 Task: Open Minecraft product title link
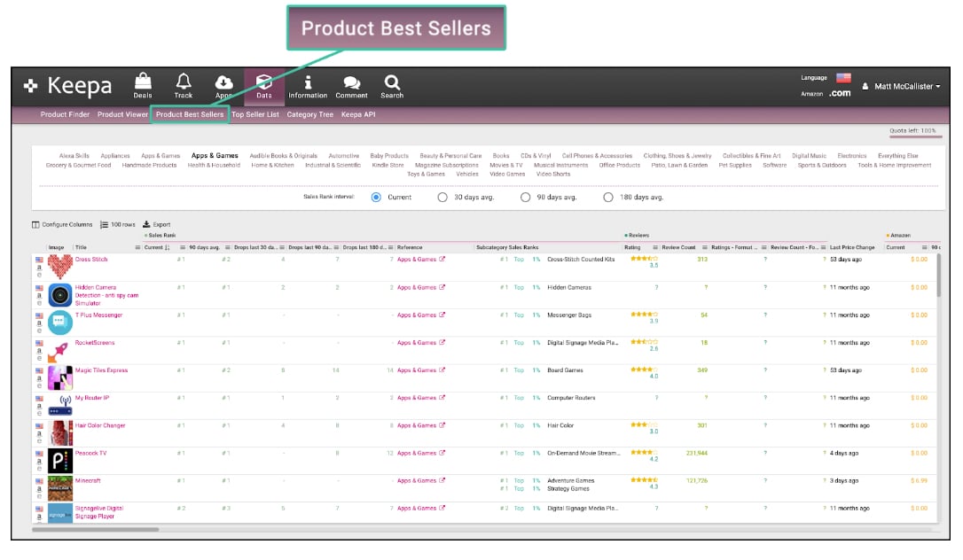pyautogui.click(x=88, y=481)
